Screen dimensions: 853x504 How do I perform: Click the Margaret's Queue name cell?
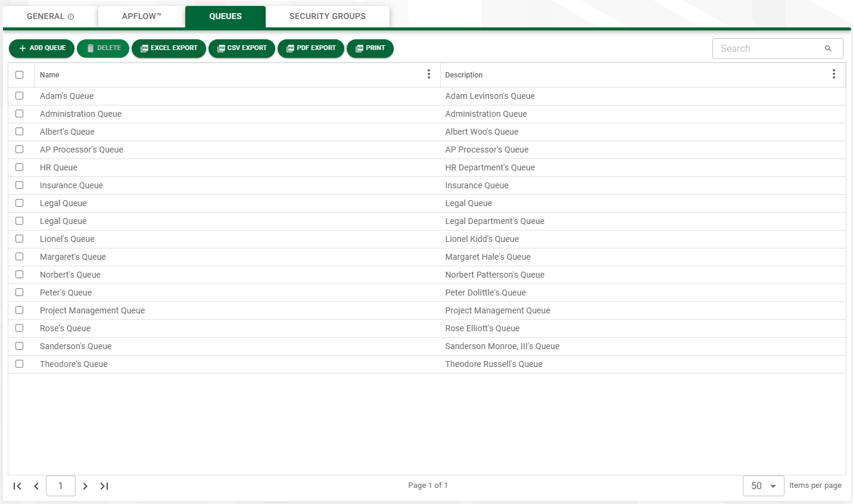tap(73, 257)
